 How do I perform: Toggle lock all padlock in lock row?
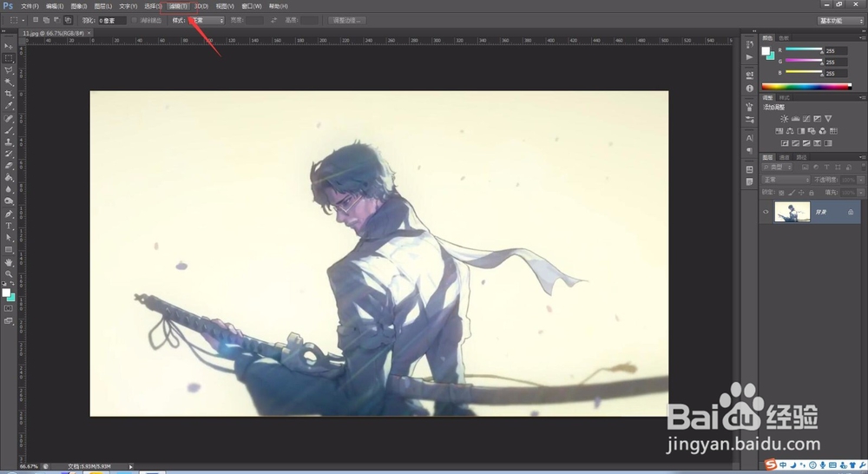coord(812,193)
